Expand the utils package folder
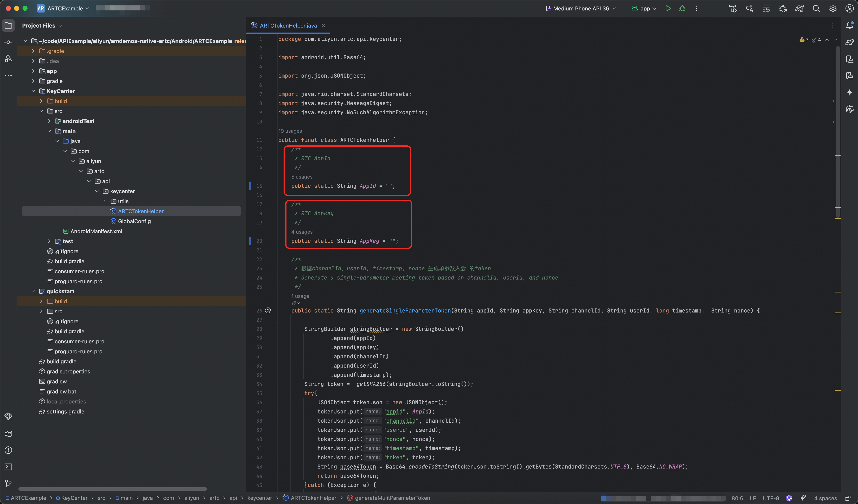 105,202
